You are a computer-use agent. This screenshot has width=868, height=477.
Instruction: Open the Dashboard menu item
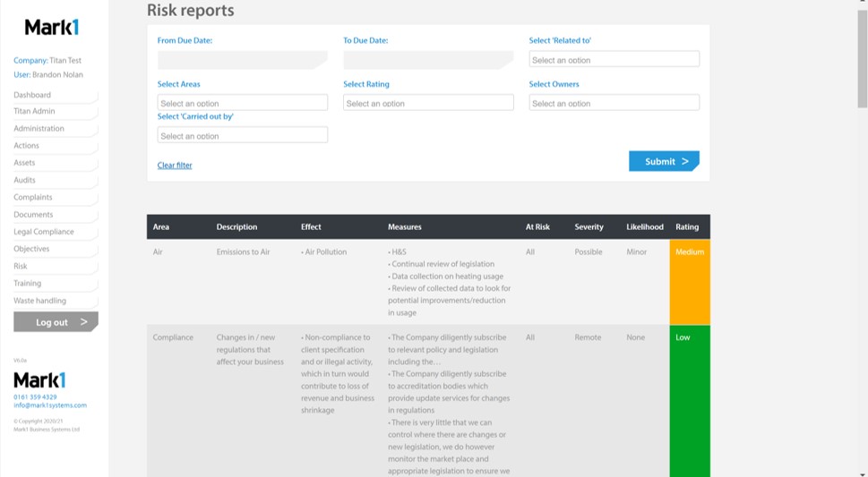click(x=32, y=95)
